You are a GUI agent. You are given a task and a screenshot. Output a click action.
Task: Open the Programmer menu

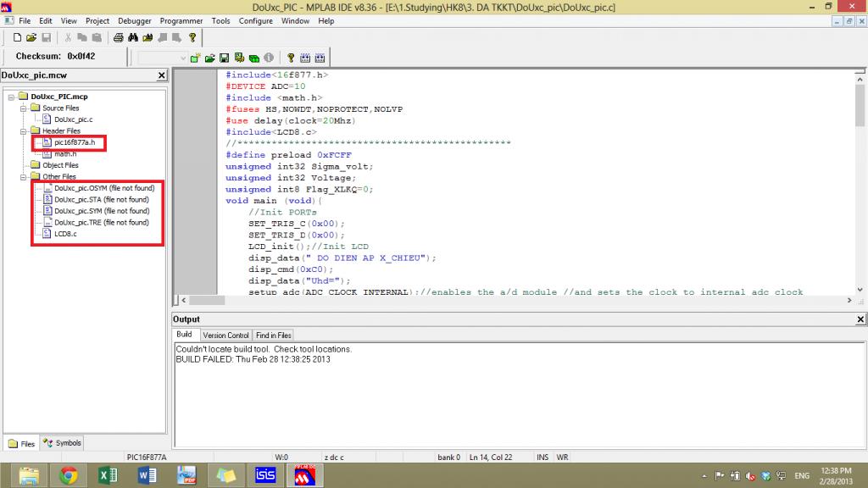(183, 20)
